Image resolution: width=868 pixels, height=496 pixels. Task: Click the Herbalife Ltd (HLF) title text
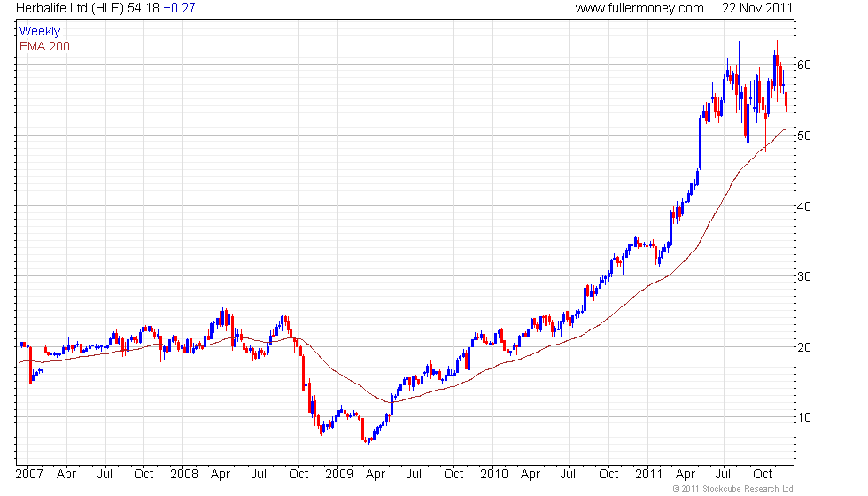(70, 8)
